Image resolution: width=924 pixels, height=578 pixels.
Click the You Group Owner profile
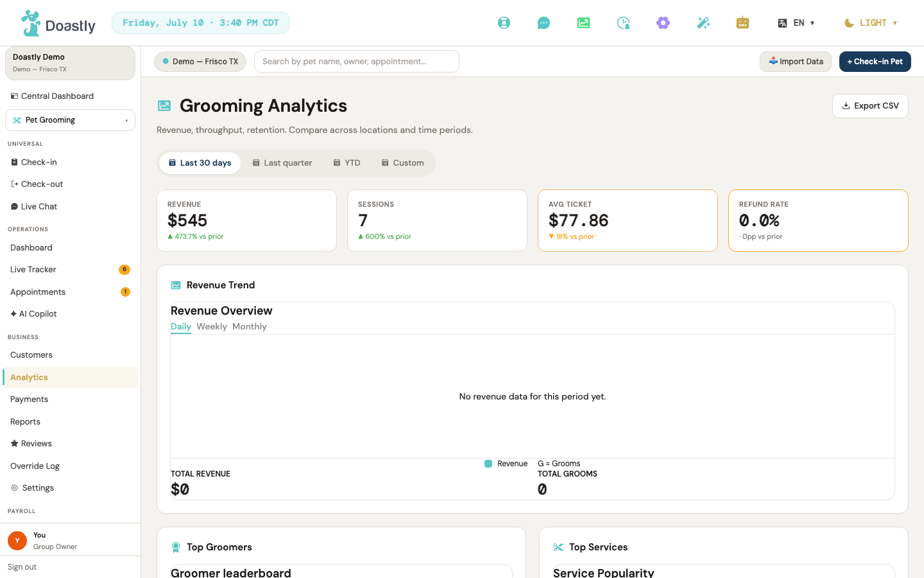[70, 541]
